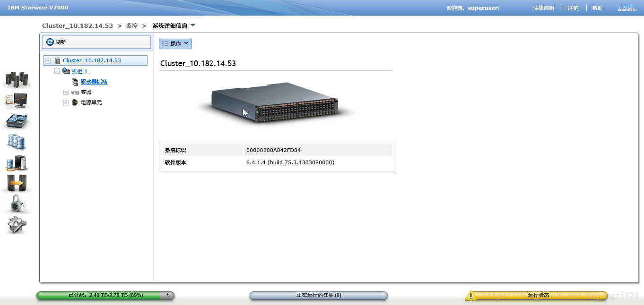
Task: Click 系统详细信息 breadcrumb text
Action: (170, 25)
